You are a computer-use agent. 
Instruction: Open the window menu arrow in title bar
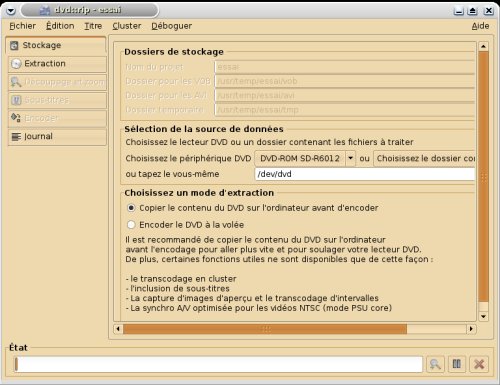click(x=11, y=11)
